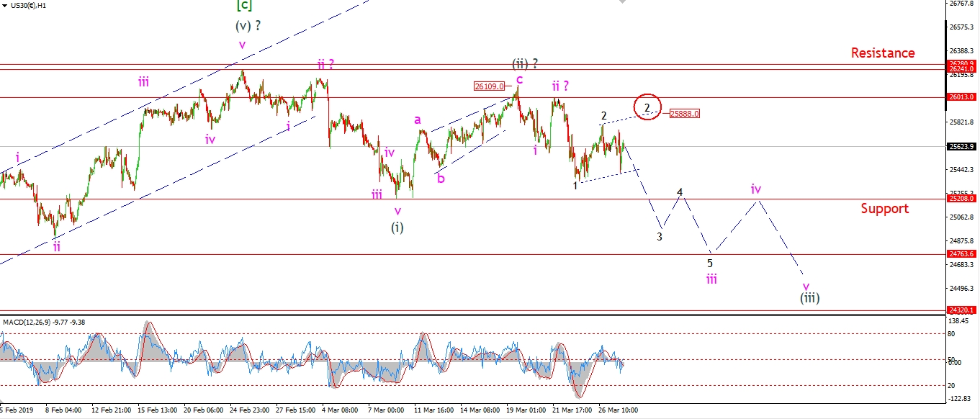Viewport: 980px width, 419px height.
Task: Click the chart shift triangle at top
Action: [621, 3]
